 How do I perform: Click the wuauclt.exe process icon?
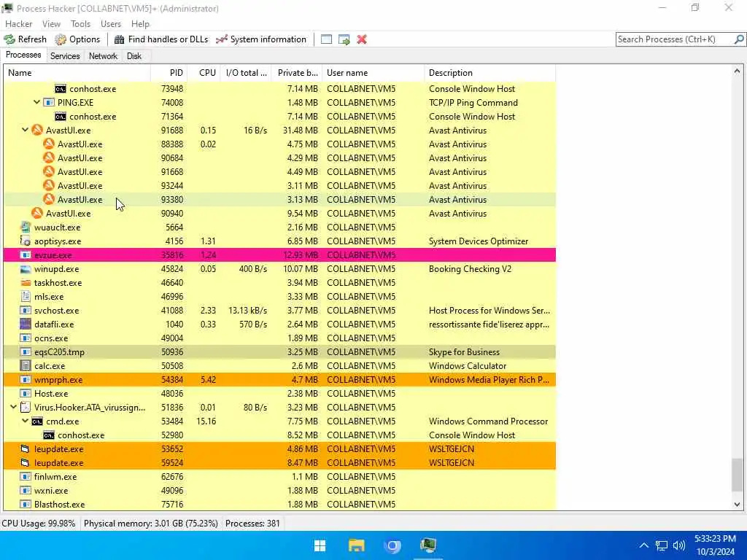(26, 227)
